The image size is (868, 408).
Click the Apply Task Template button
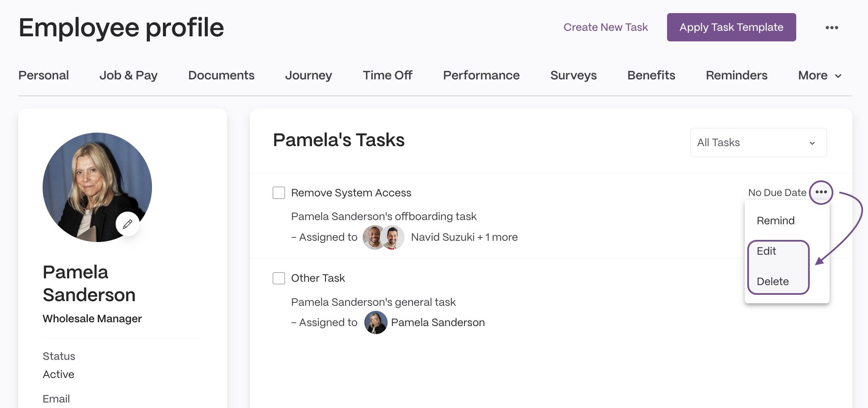point(731,27)
